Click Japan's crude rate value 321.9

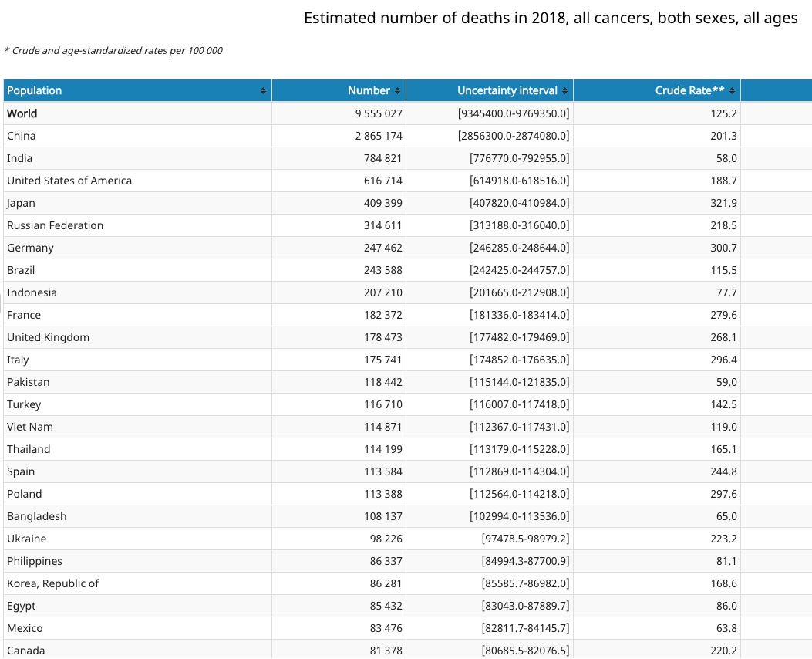(x=723, y=203)
